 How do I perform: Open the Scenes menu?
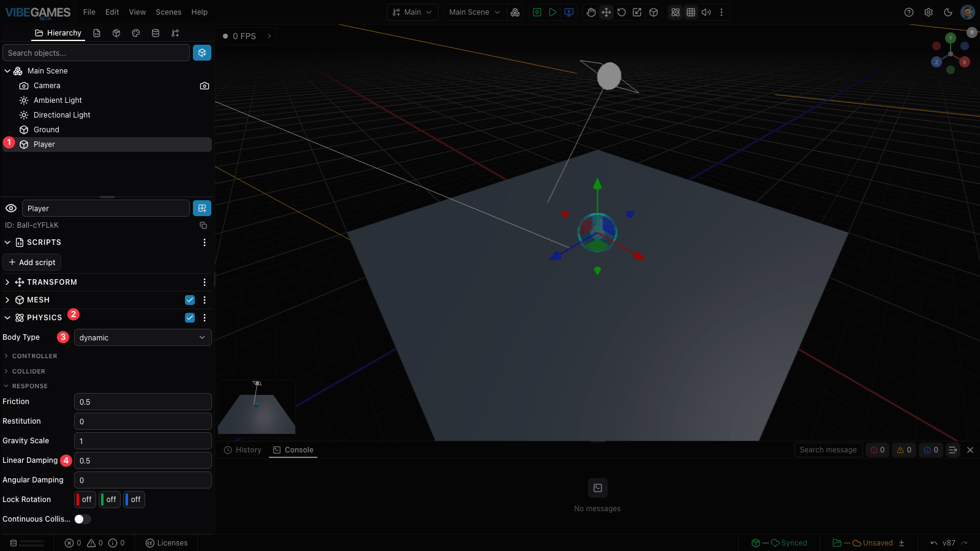coord(168,12)
